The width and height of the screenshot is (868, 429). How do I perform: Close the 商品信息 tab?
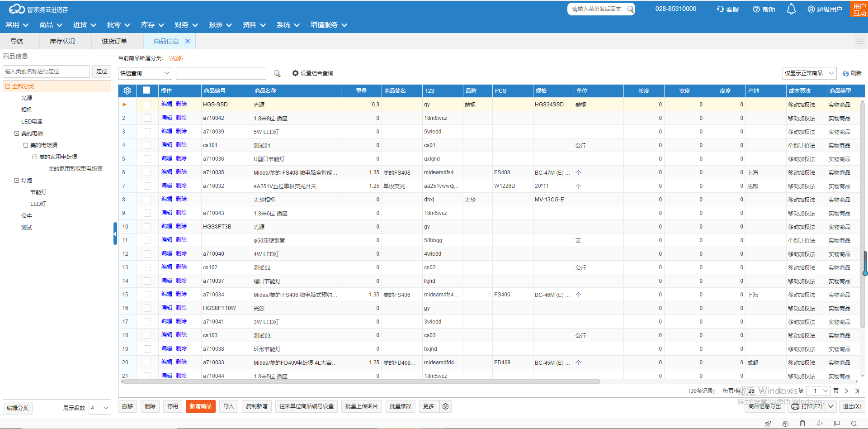coord(188,41)
